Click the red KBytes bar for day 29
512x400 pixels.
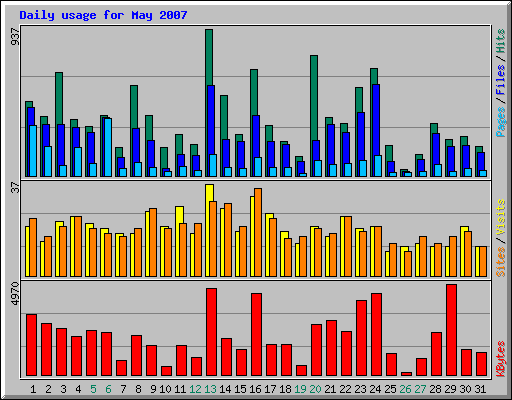[451, 330]
